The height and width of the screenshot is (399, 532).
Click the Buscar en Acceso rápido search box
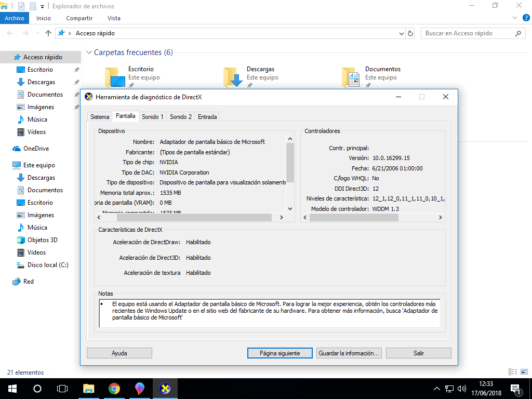(x=472, y=33)
